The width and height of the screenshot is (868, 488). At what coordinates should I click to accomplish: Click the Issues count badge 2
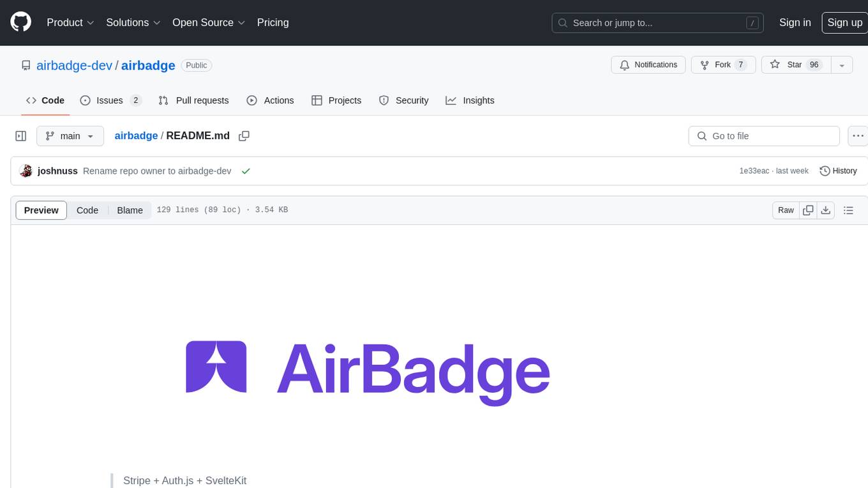click(135, 100)
